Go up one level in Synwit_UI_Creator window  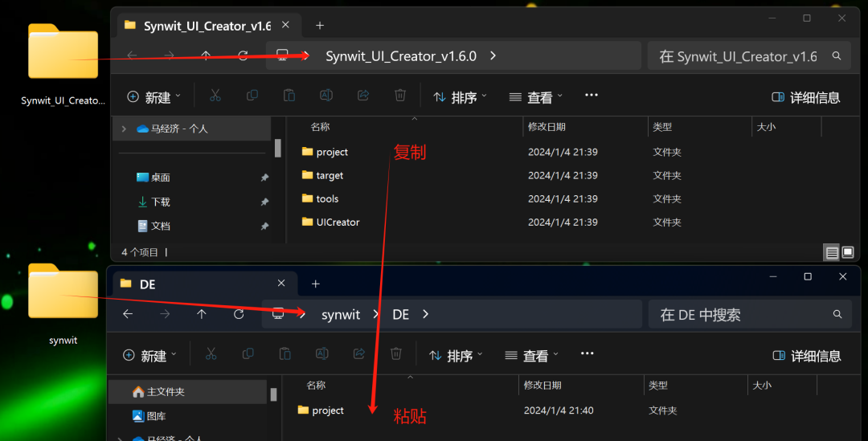click(206, 55)
